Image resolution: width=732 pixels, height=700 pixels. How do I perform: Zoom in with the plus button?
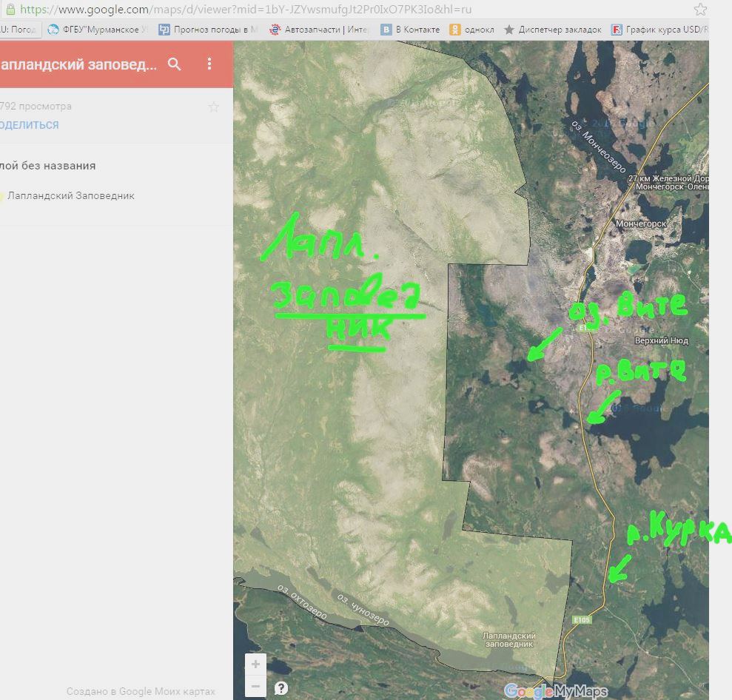point(255,664)
